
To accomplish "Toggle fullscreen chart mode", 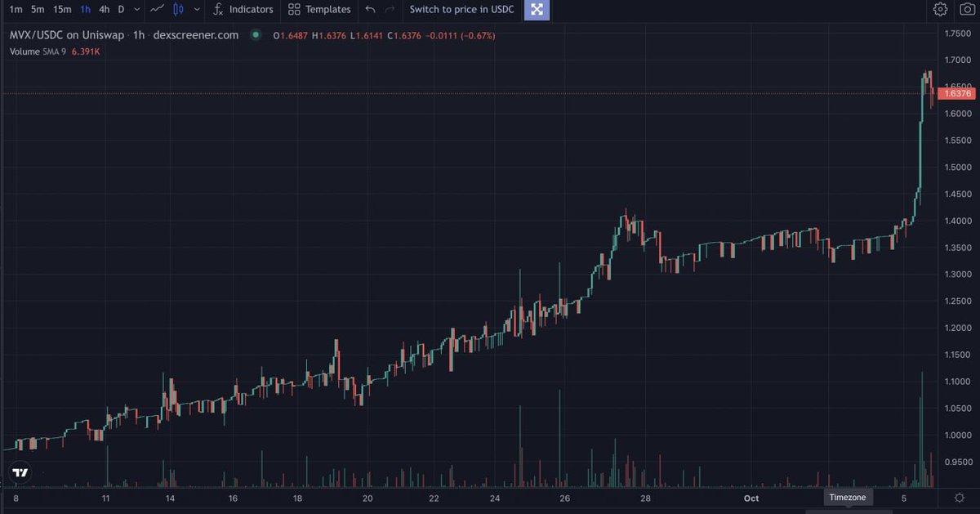I will (x=537, y=10).
